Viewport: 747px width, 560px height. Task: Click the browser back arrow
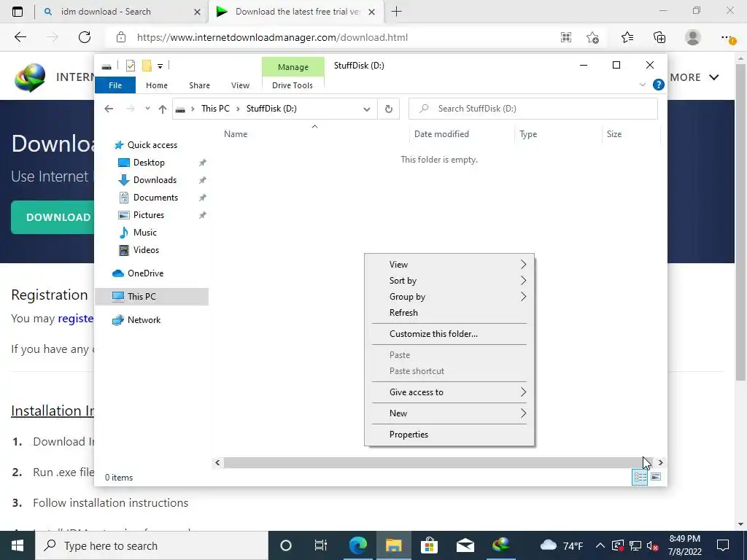pos(20,37)
